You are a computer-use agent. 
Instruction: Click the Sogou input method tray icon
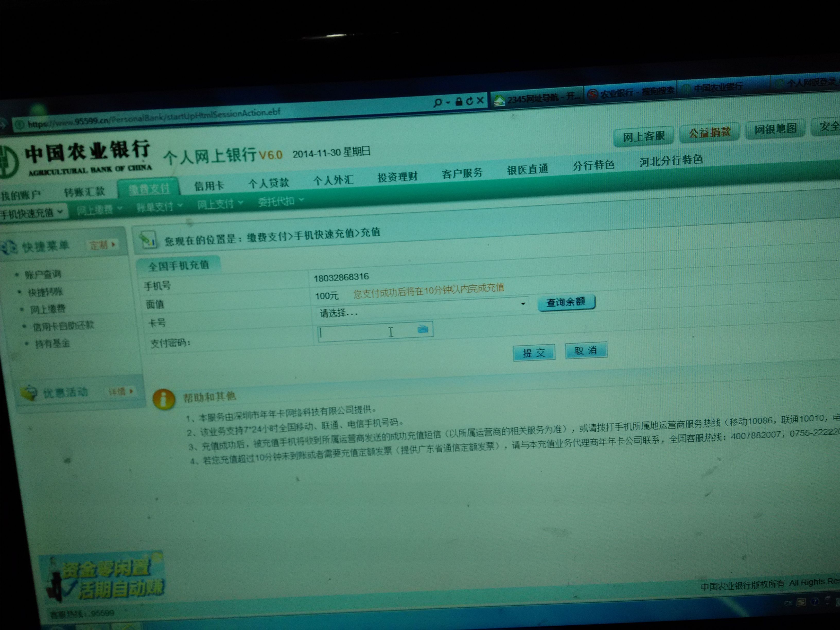(801, 602)
